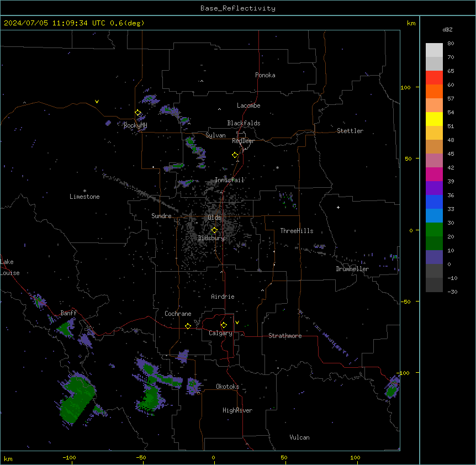Select the yellow diamond marker south of RedDeer
Screen dimensions: 476x465
(x=235, y=155)
